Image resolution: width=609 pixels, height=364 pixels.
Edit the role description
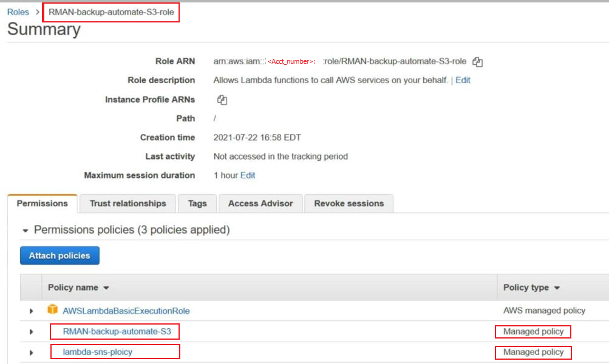[x=463, y=80]
